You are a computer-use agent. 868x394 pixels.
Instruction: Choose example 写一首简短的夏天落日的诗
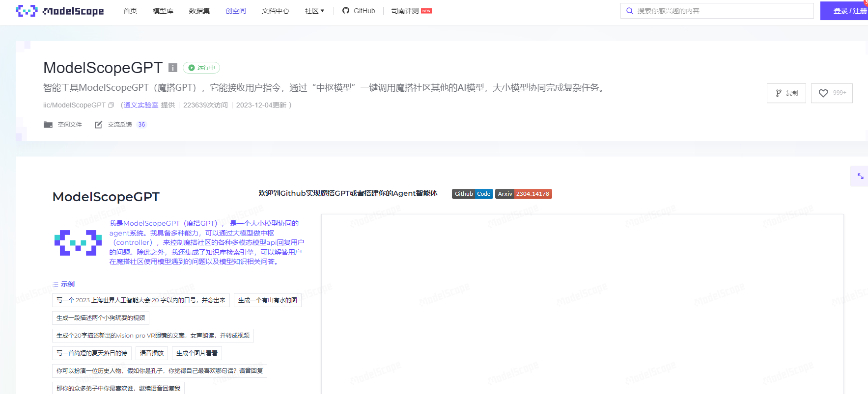92,353
